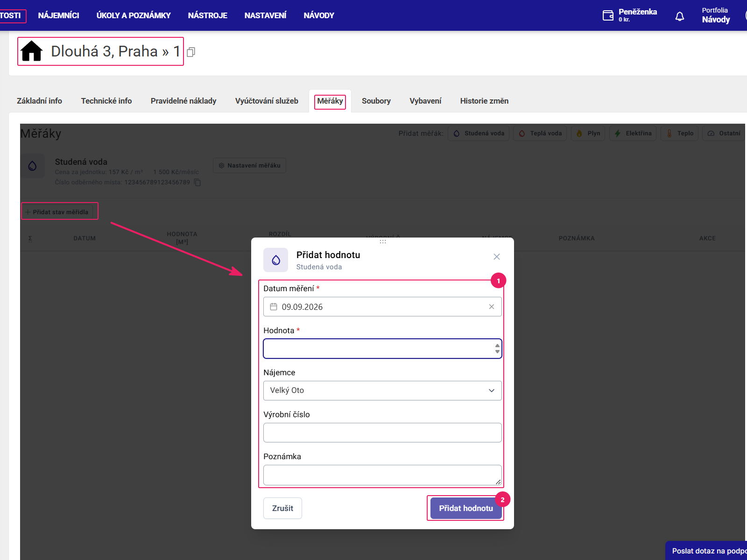Image resolution: width=747 pixels, height=560 pixels.
Task: Click the Hodnota stepper arrows
Action: click(497, 349)
